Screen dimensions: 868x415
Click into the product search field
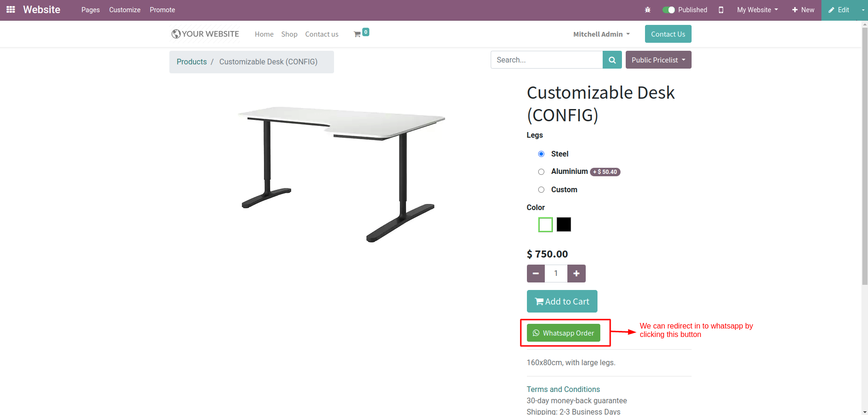pos(547,60)
